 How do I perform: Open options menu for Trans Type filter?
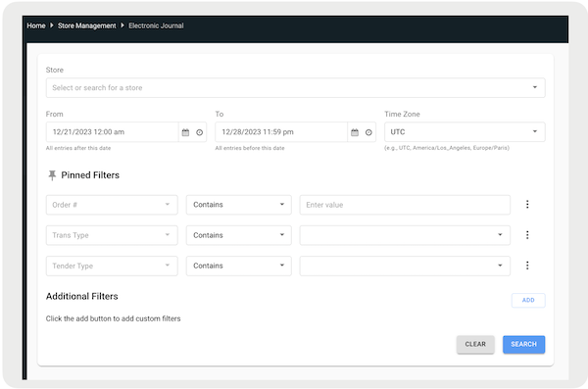coord(527,235)
